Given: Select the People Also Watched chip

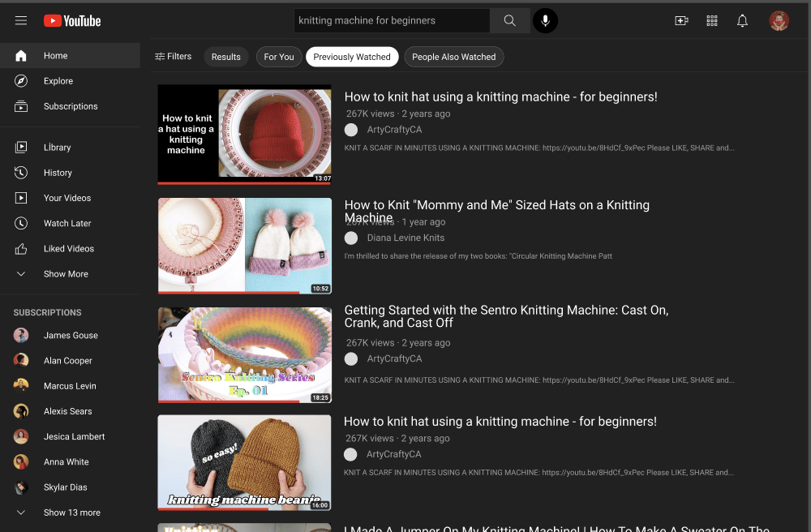Looking at the screenshot, I should click(x=453, y=57).
